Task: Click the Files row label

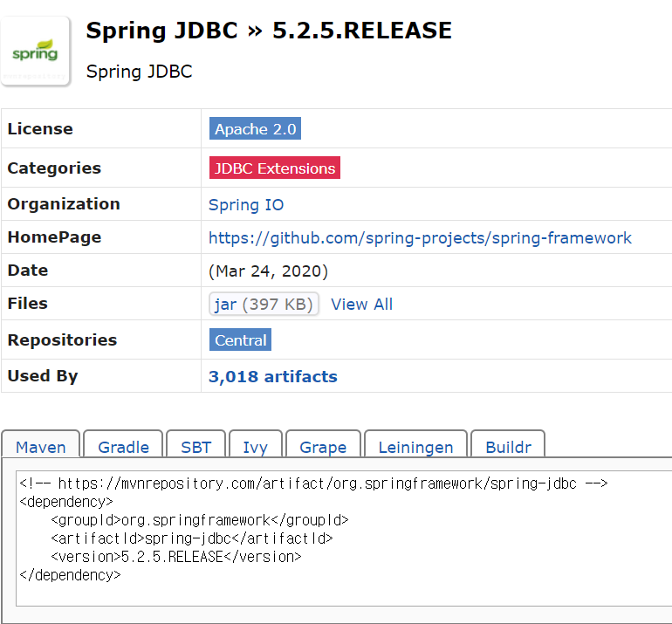Action: pyautogui.click(x=27, y=304)
